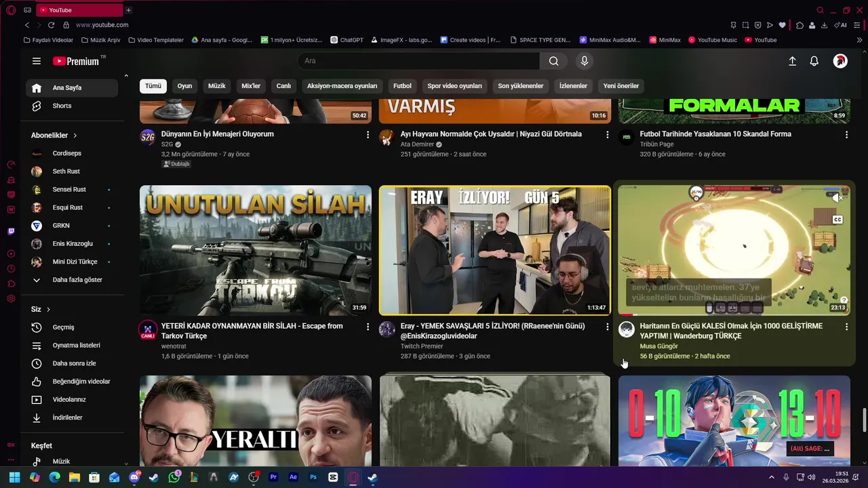Open Windows Start menu
Viewport: 868px width, 488px height.
[x=14, y=477]
